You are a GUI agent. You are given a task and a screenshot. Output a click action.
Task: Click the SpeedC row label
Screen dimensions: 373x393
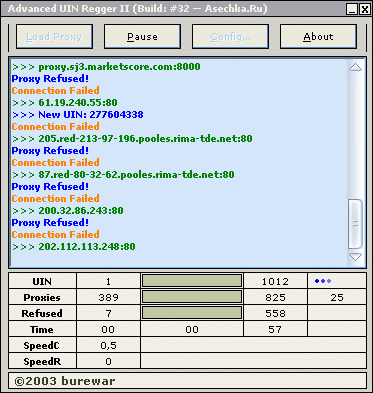click(x=42, y=345)
